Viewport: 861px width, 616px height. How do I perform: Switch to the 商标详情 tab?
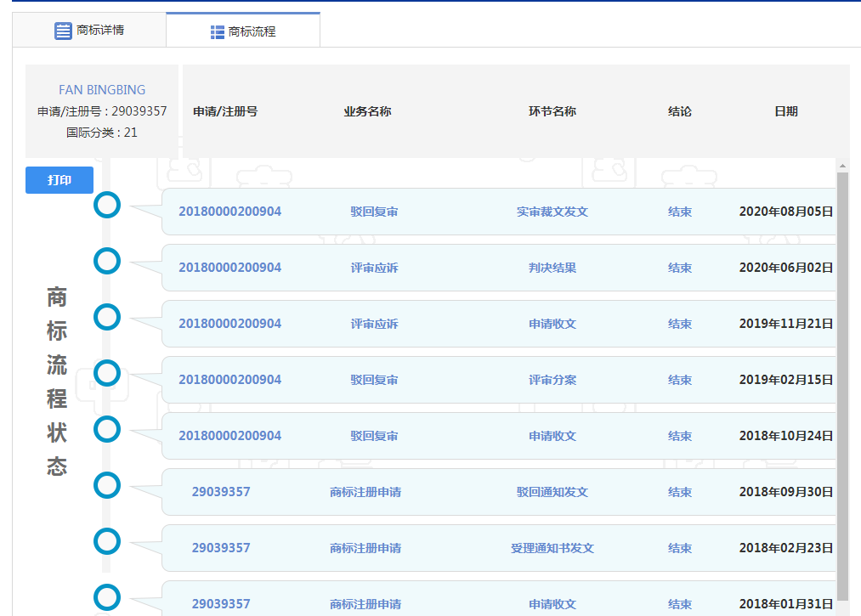coord(89,31)
